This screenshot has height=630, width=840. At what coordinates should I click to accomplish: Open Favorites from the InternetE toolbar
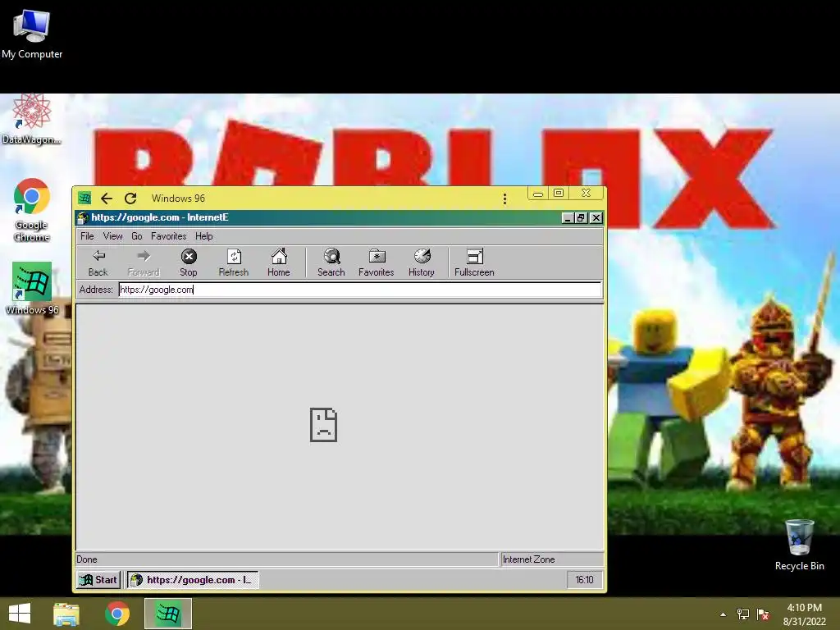click(376, 262)
